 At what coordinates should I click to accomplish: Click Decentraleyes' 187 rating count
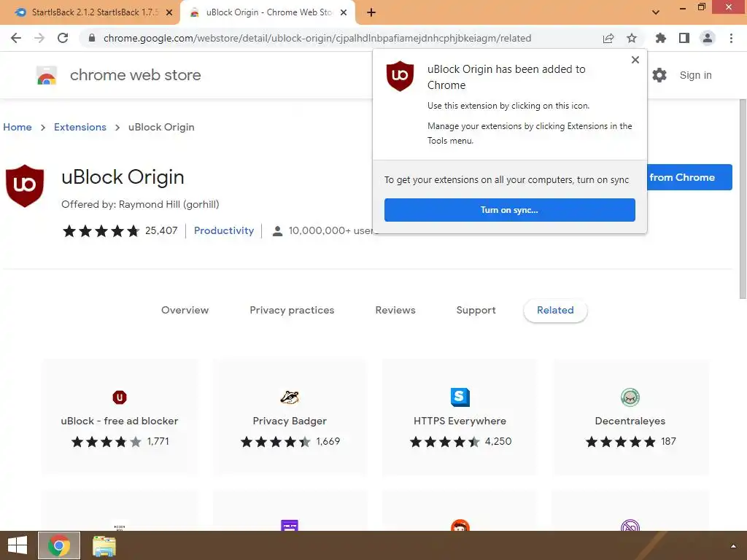point(668,441)
